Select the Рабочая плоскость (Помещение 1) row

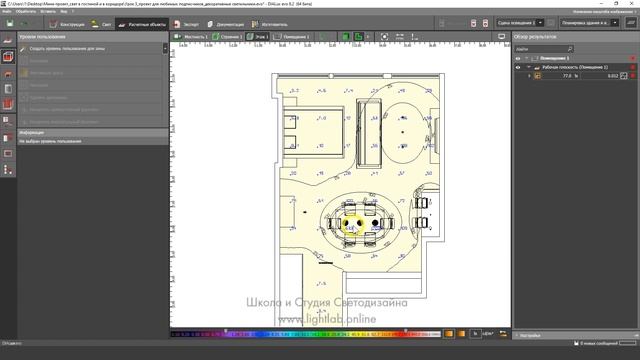(575, 67)
